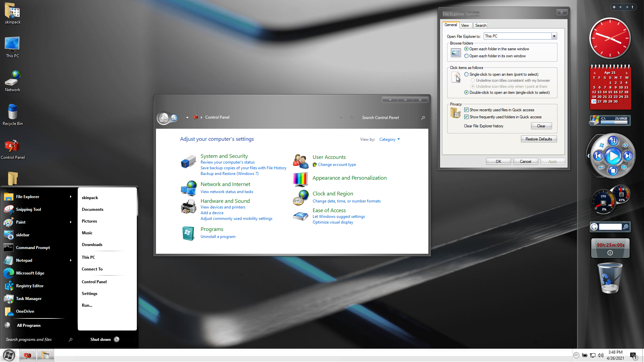Screen dimensions: 644x362
Task: Open the Uninstall a program link
Action: 218,237
